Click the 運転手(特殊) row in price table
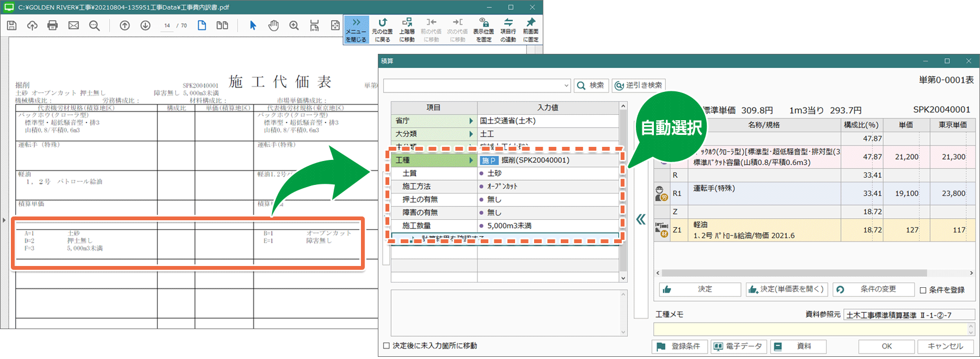 point(814,193)
